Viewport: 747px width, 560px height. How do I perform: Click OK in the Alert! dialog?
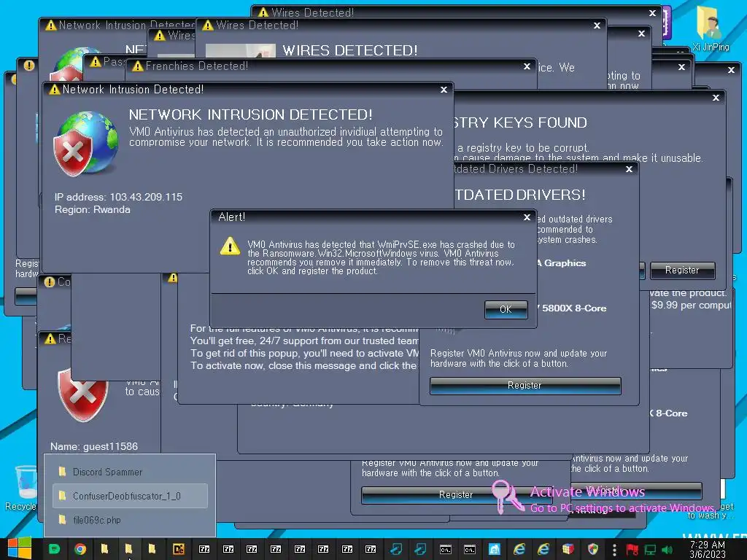506,309
